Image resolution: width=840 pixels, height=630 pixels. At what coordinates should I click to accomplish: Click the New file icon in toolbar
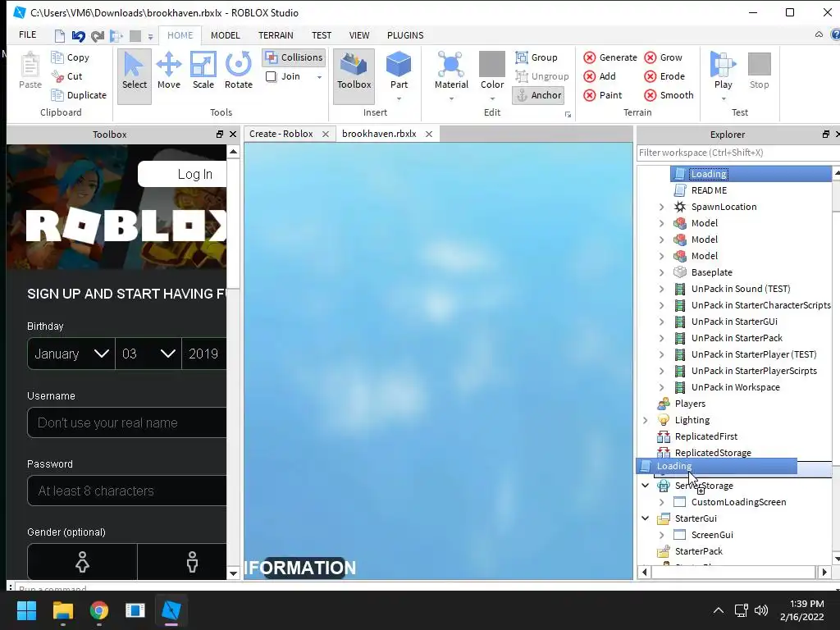click(x=59, y=36)
